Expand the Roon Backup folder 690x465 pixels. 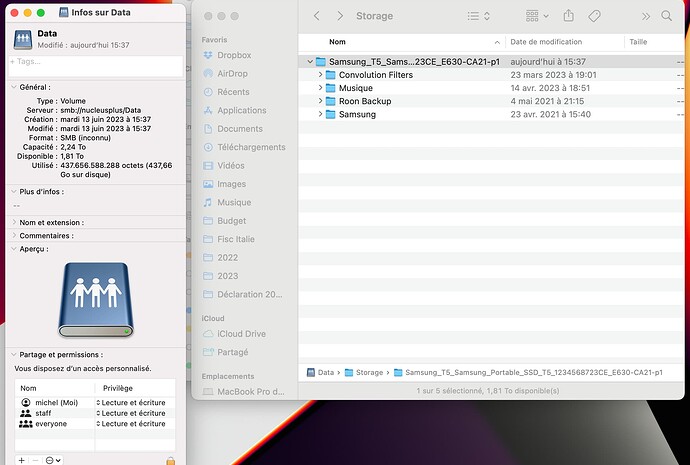coord(320,101)
